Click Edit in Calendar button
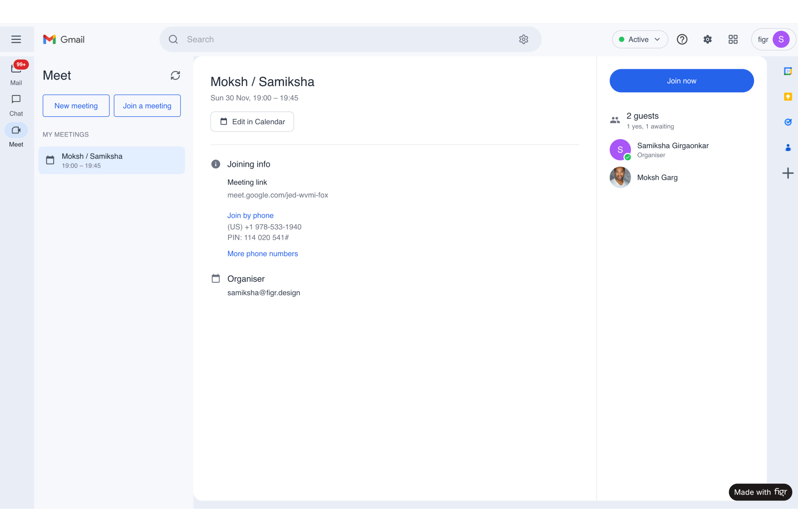 pos(252,122)
